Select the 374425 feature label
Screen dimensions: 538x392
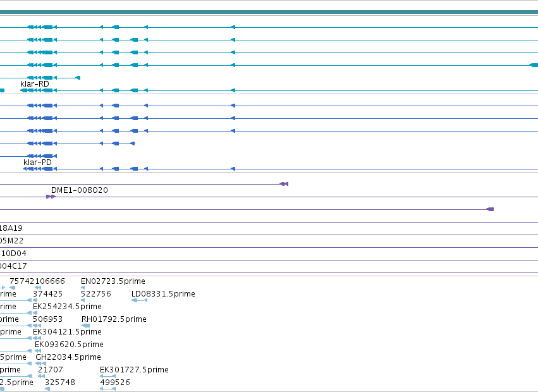coord(47,294)
